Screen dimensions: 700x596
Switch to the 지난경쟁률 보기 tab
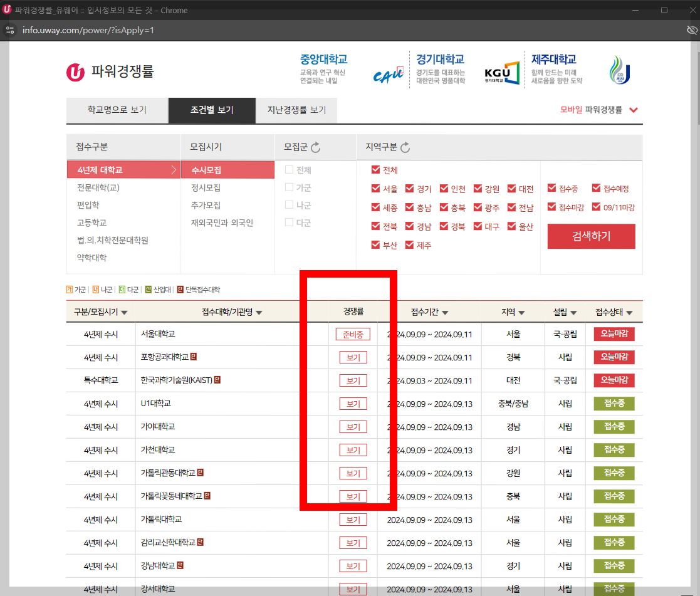296,110
